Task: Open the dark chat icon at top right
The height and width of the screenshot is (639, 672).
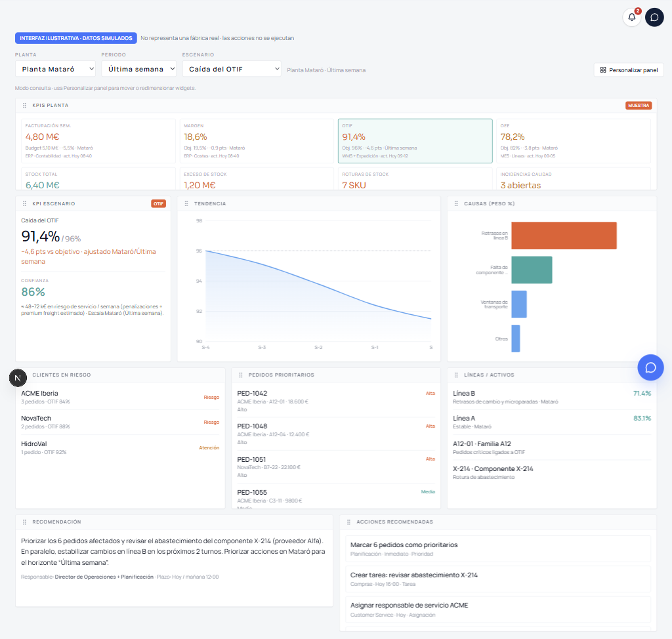Action: (654, 17)
